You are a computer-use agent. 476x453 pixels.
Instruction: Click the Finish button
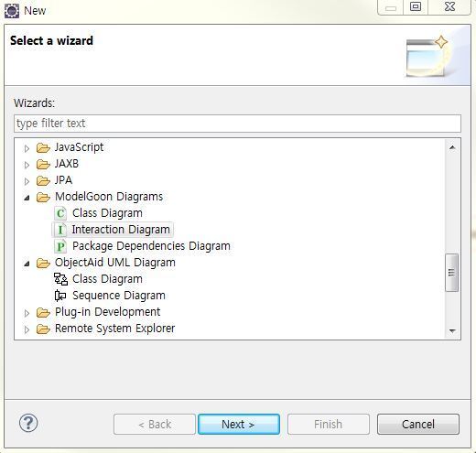329,424
